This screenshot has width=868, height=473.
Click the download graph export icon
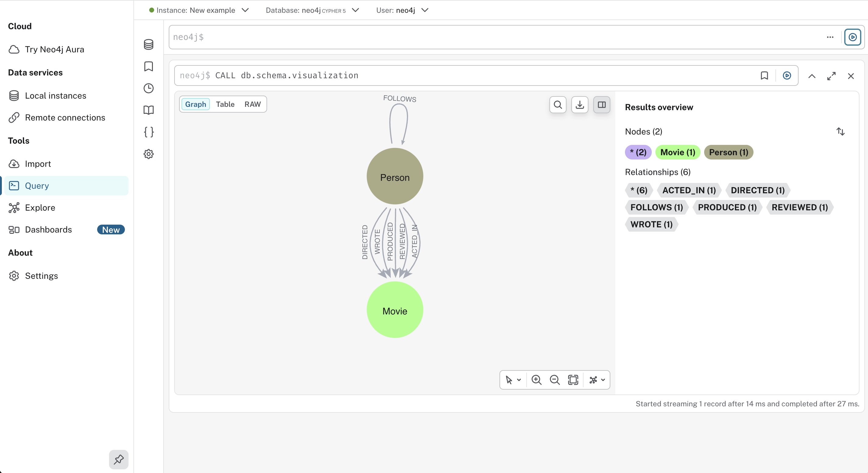[x=580, y=105]
